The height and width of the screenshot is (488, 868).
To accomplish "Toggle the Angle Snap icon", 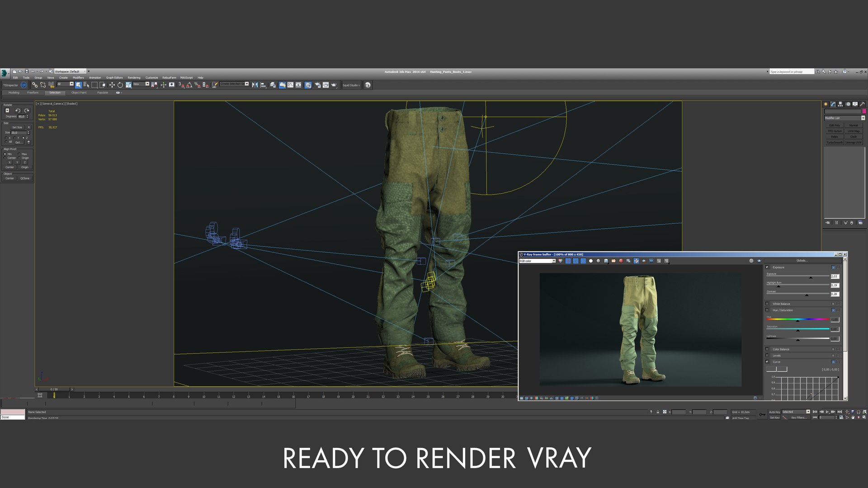I will coord(189,85).
